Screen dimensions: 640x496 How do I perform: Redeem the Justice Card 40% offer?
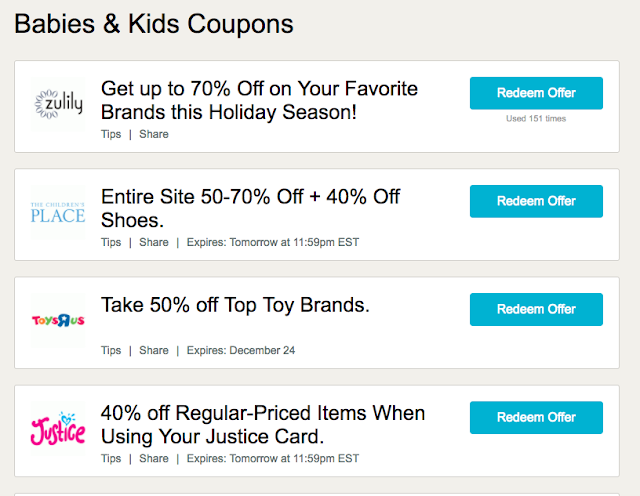point(536,417)
